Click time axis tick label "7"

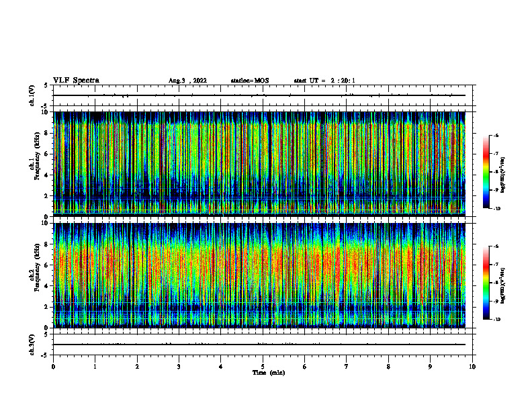(347, 367)
